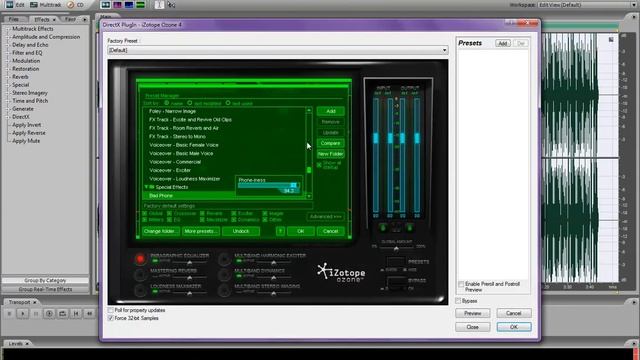Screen dimensions: 640x360
Task: Expand Filter and EQ tree node
Action: [x=7, y=53]
